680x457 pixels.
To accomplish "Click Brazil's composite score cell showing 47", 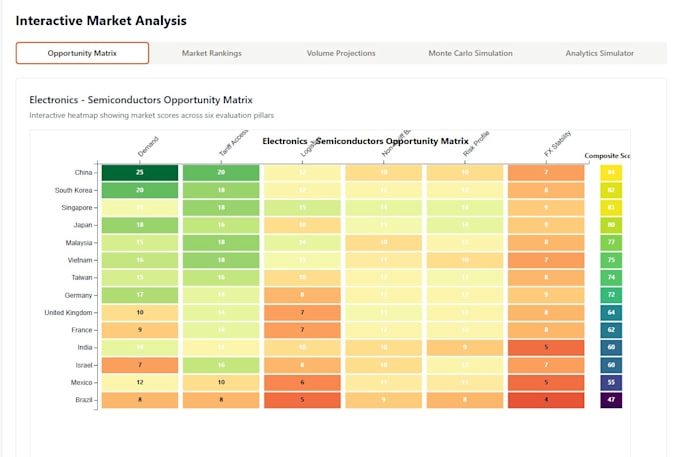I will (611, 400).
